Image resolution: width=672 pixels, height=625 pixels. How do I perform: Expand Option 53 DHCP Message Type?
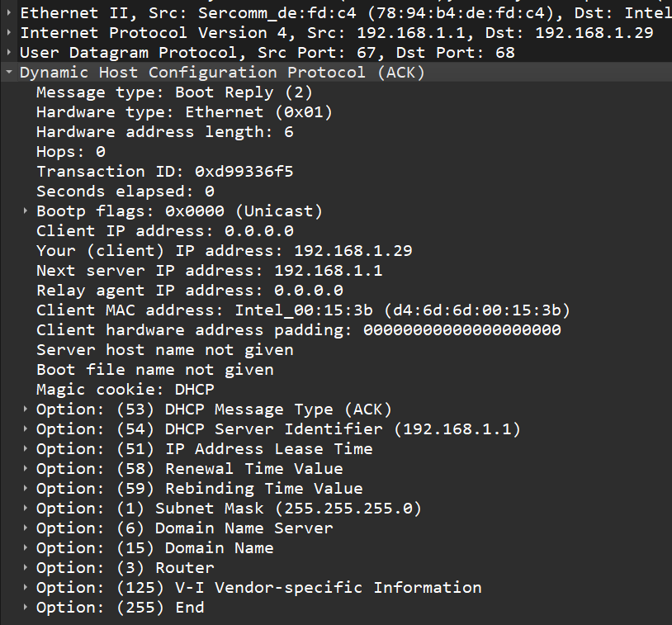click(x=26, y=410)
